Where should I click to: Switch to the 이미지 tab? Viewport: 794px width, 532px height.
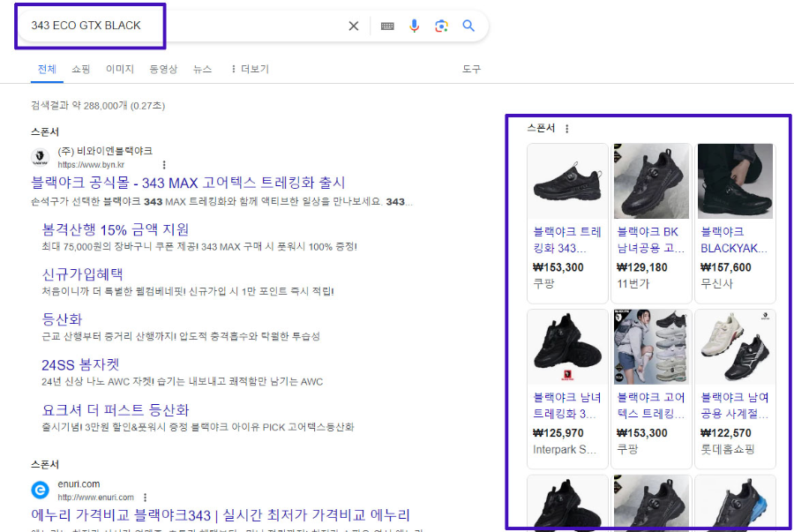pyautogui.click(x=120, y=69)
